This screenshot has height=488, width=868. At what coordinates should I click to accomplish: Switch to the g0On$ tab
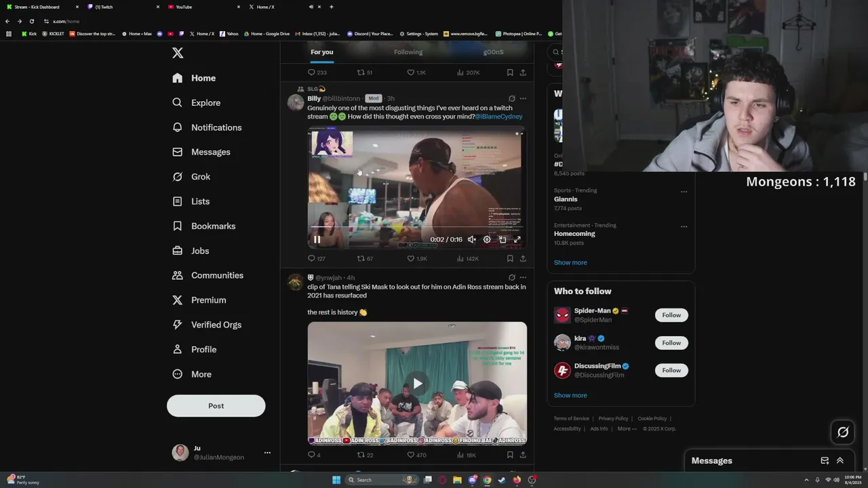(493, 52)
